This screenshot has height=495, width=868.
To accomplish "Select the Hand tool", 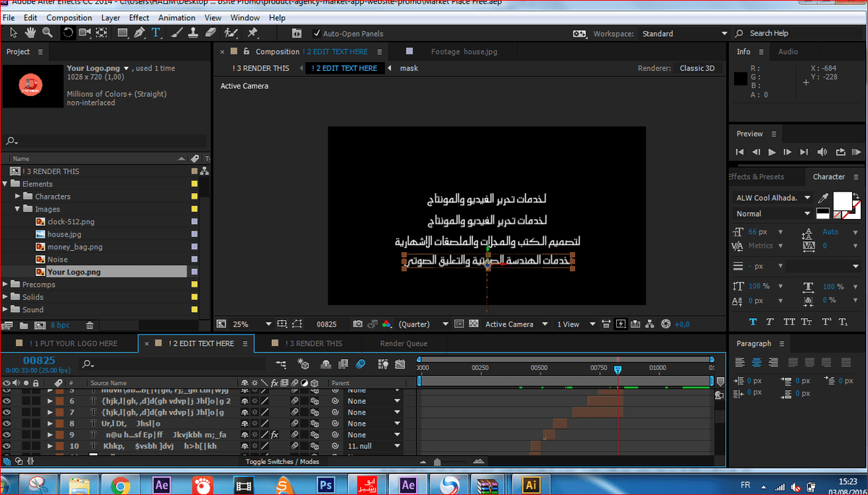I will (x=30, y=33).
